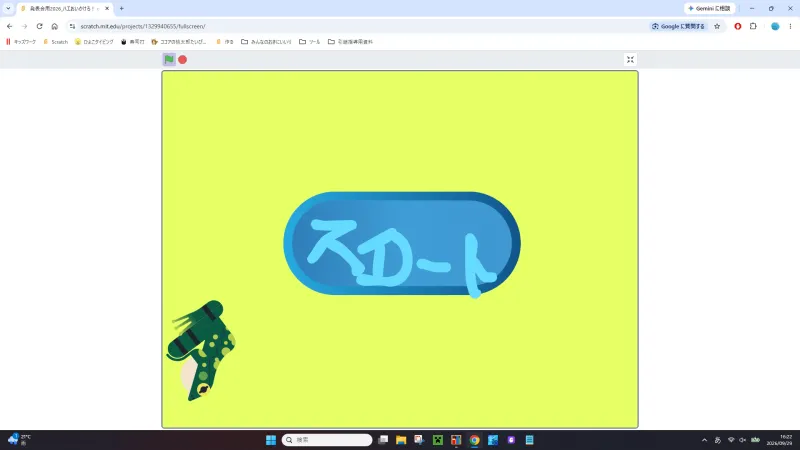The image size is (800, 450).
Task: Show hidden system tray icons
Action: click(x=705, y=440)
